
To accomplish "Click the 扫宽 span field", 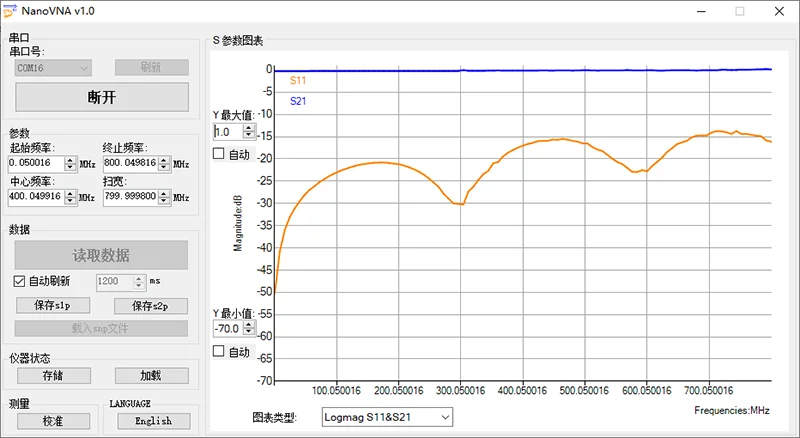I will click(131, 197).
